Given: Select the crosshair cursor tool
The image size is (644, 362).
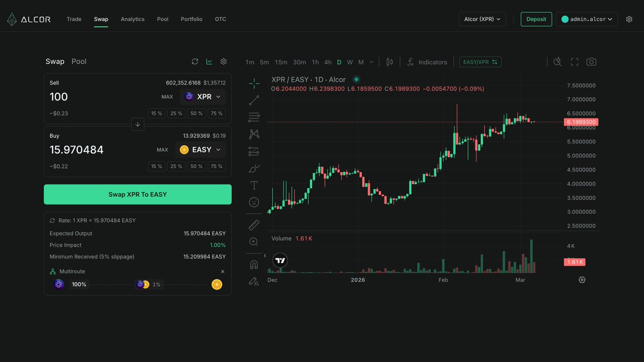Looking at the screenshot, I should point(254,83).
